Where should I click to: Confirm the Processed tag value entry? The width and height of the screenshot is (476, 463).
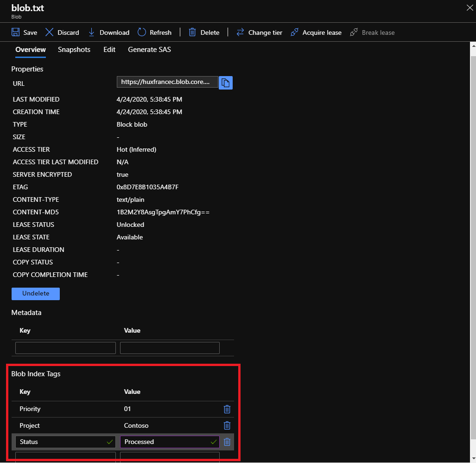pos(214,442)
